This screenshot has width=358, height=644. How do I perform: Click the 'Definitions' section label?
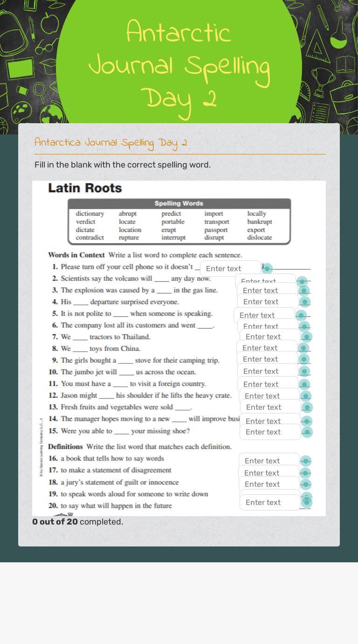(65, 447)
